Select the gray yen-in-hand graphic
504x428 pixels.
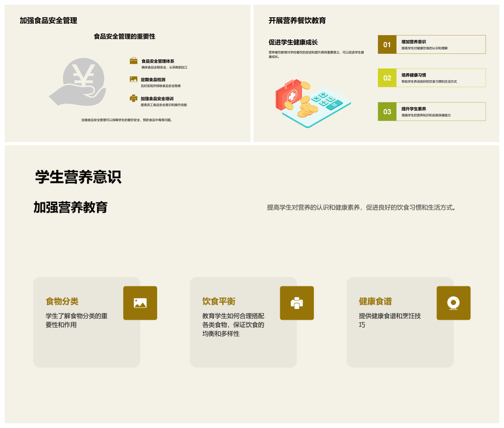coord(78,82)
